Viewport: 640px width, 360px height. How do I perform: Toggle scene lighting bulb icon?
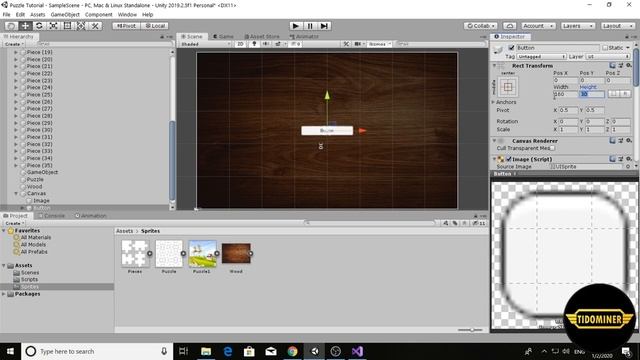pyautogui.click(x=254, y=44)
